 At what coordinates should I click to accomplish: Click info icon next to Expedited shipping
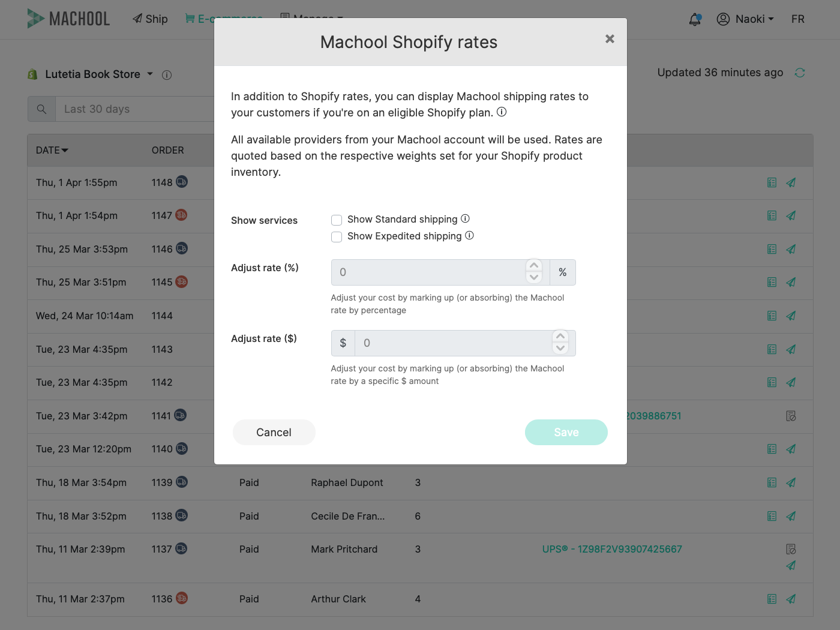(x=469, y=236)
